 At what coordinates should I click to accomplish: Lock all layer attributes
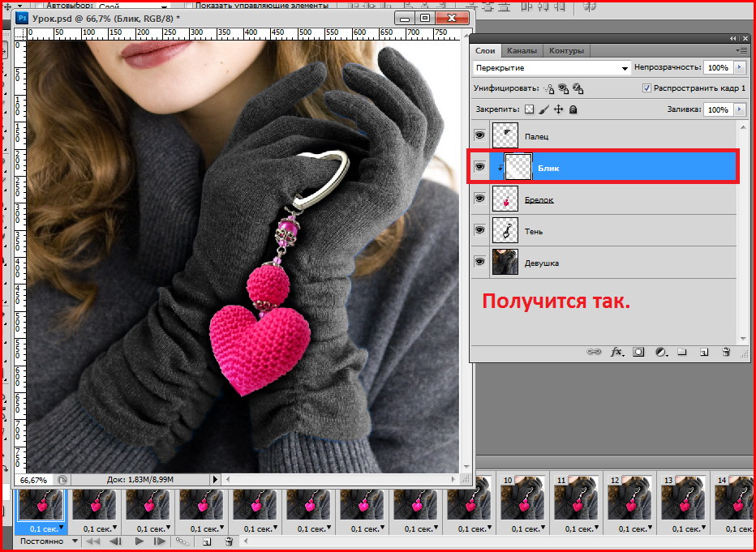573,109
